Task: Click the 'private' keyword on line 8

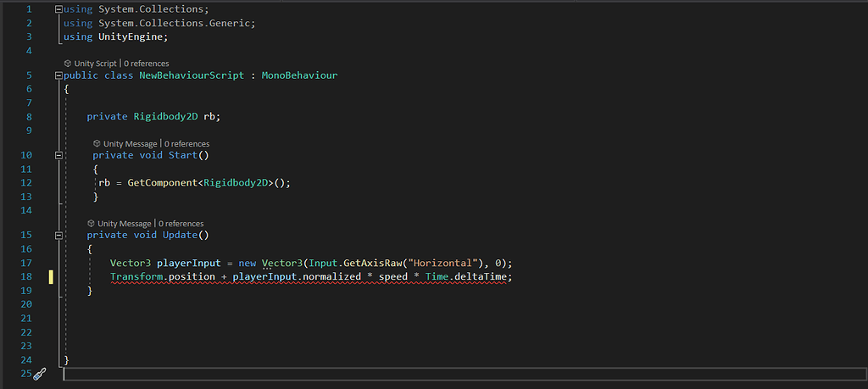Action: click(108, 117)
